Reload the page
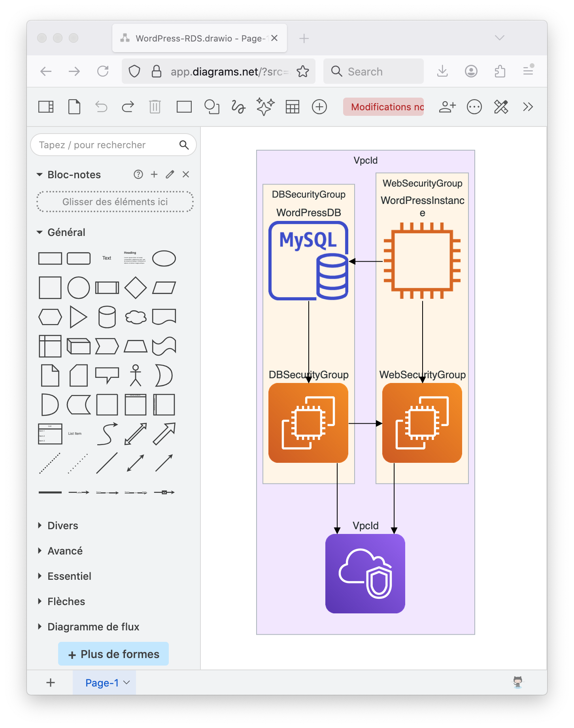The height and width of the screenshot is (728, 574). [103, 71]
